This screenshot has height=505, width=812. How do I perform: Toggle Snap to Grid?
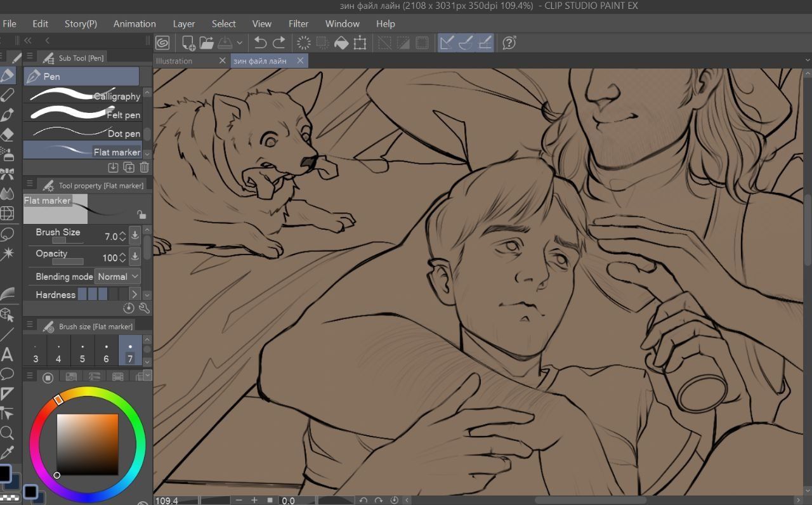tap(485, 43)
